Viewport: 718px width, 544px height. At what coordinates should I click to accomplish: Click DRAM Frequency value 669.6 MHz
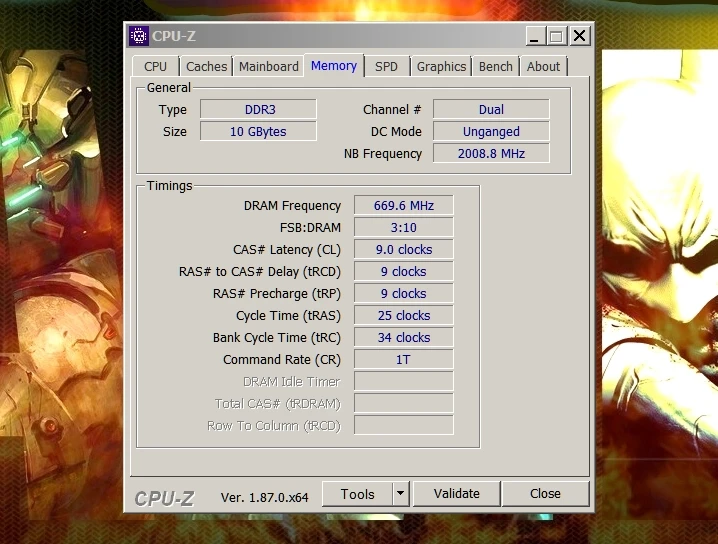point(403,205)
